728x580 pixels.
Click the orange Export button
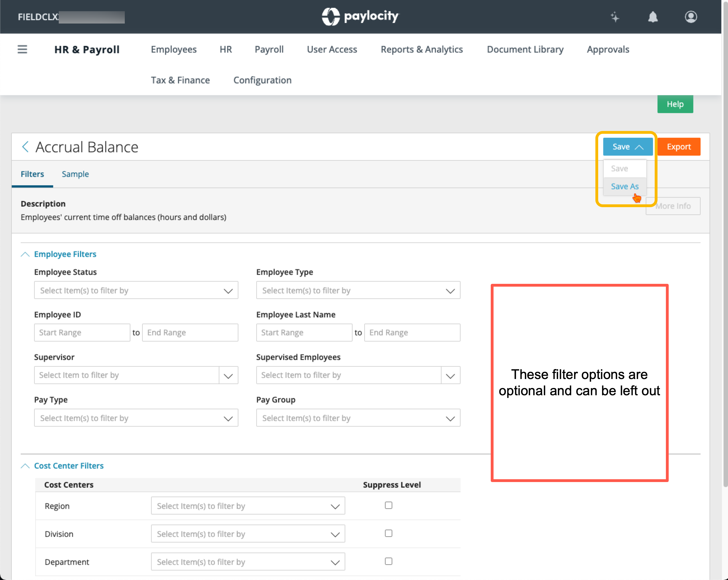(x=678, y=147)
